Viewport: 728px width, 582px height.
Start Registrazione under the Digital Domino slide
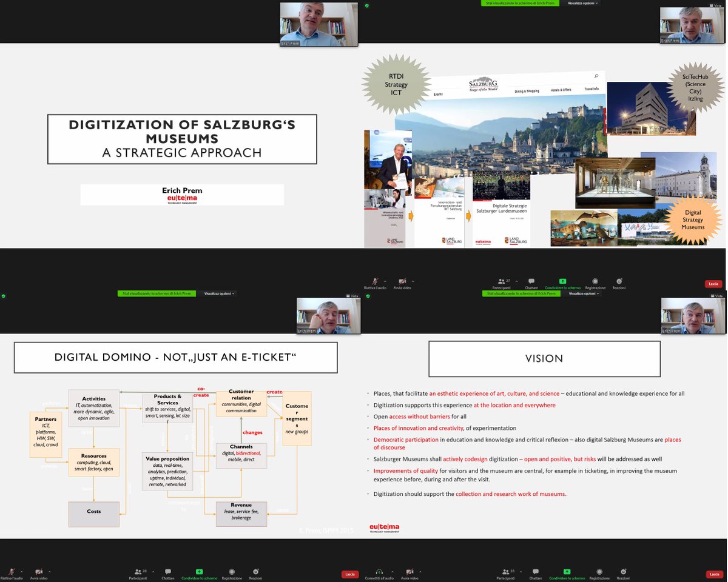[232, 574]
